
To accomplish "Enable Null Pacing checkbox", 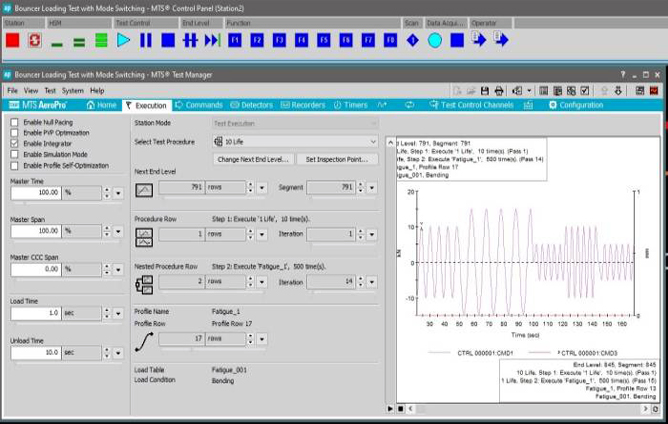I will pyautogui.click(x=14, y=122).
